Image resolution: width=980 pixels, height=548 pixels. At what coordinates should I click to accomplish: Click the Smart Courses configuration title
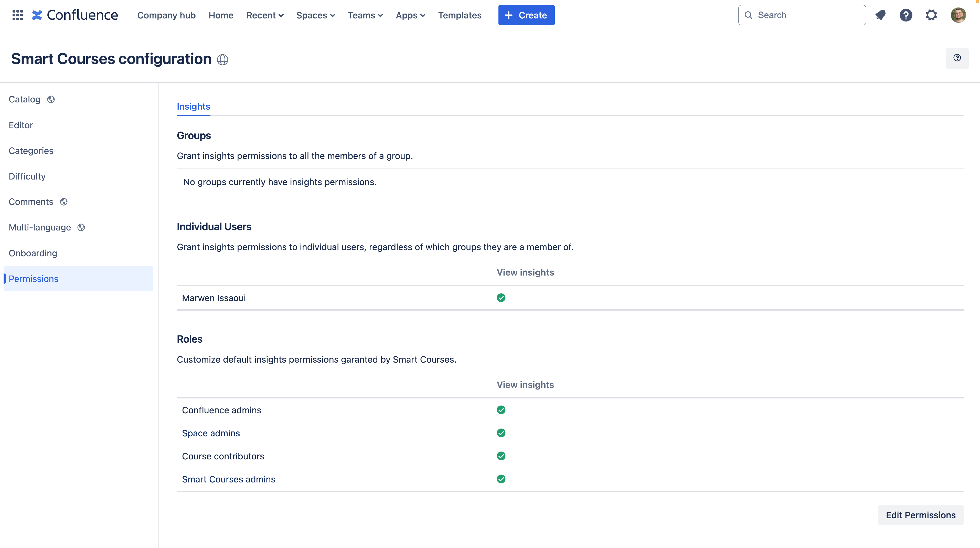coord(111,59)
